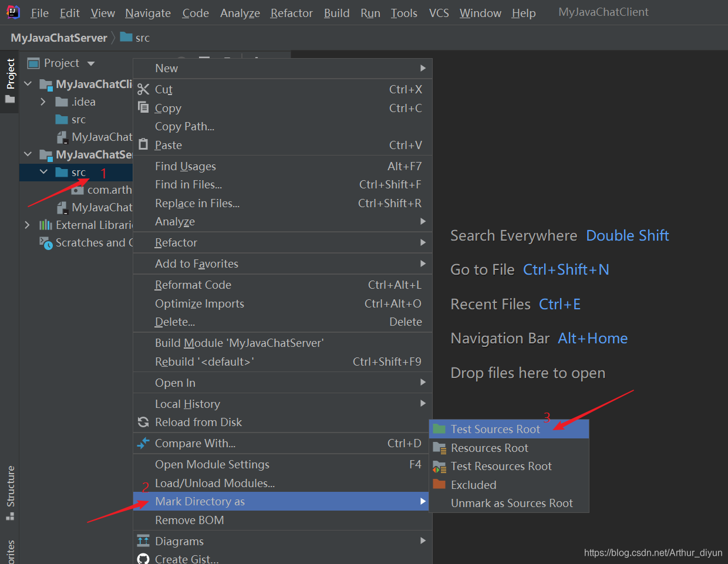
Task: Open the vertical Project side tab
Action: tap(10, 81)
